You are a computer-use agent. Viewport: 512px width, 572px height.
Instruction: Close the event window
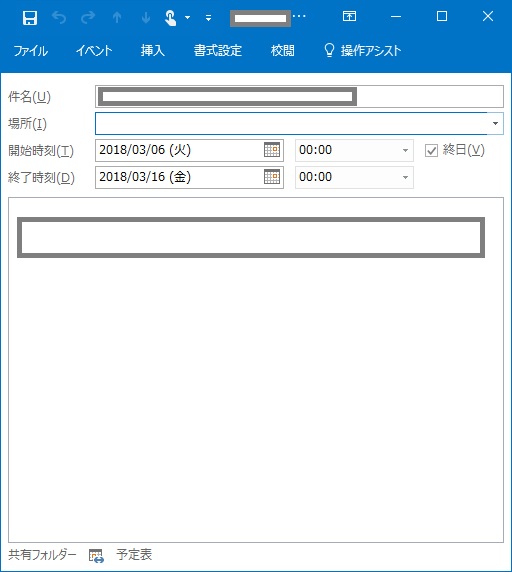pyautogui.click(x=488, y=16)
